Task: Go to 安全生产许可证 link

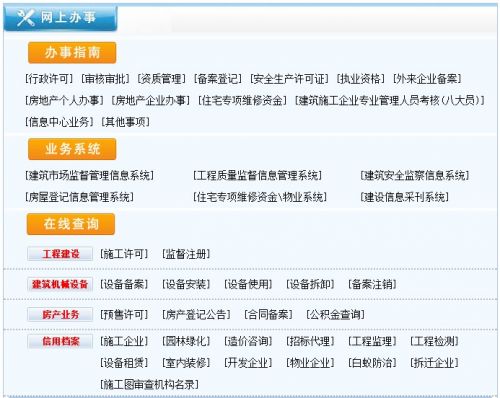Action: coord(289,79)
